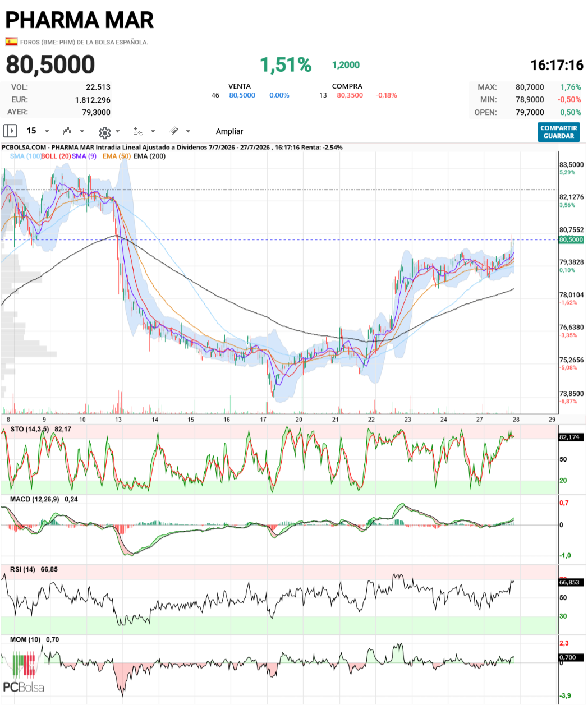This screenshot has height=705, width=588.
Task: Expand the settings gear dropdown arrow
Action: pos(117,131)
